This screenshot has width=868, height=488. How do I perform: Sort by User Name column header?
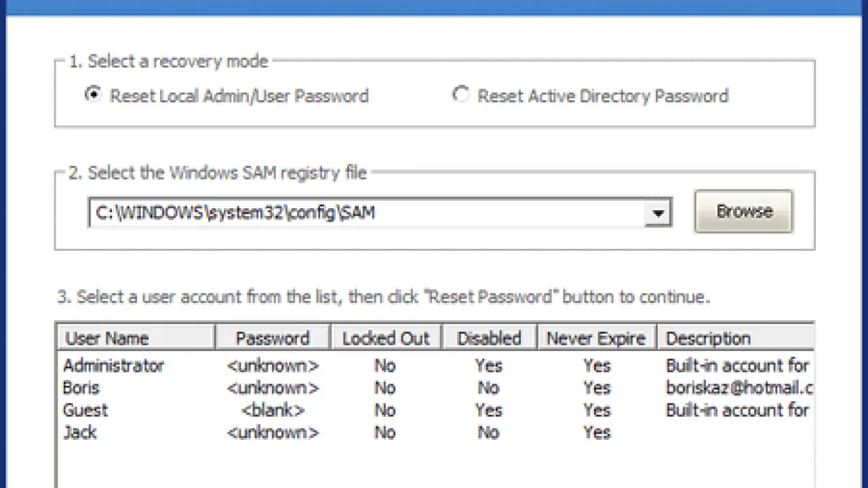(136, 338)
